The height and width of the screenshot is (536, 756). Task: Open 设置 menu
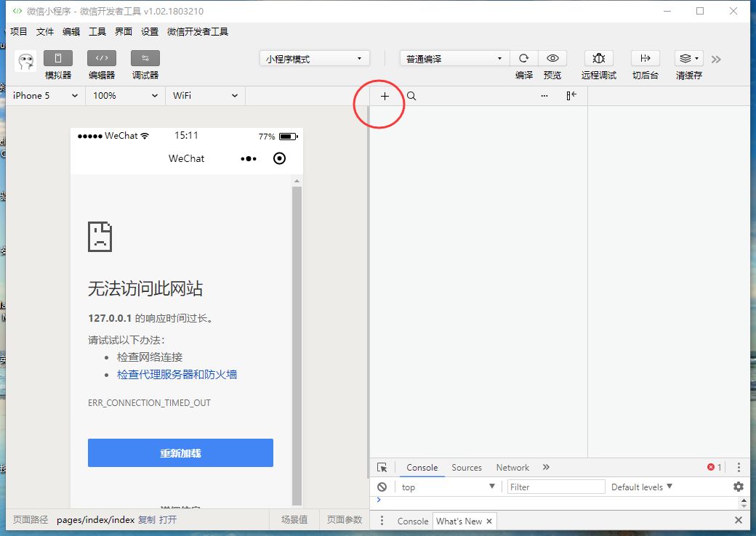coord(150,32)
